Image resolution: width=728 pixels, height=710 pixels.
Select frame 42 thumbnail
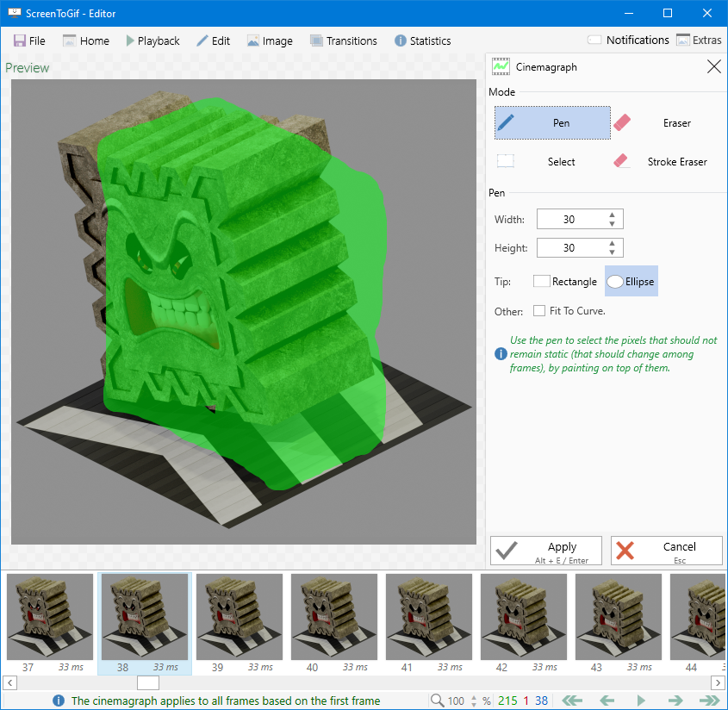523,617
